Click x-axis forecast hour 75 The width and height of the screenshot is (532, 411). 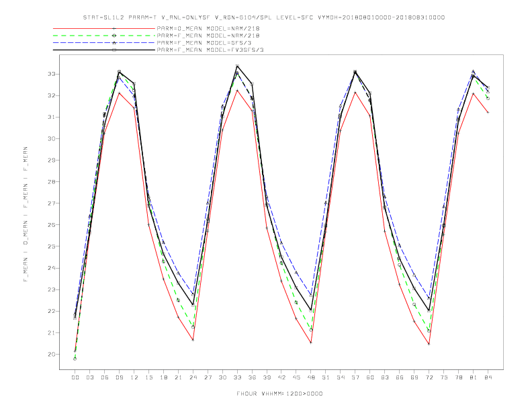tap(444, 377)
